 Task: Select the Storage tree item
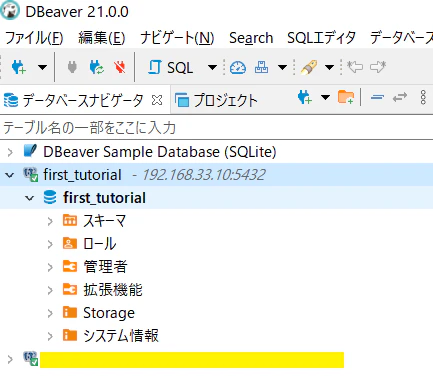coord(109,313)
